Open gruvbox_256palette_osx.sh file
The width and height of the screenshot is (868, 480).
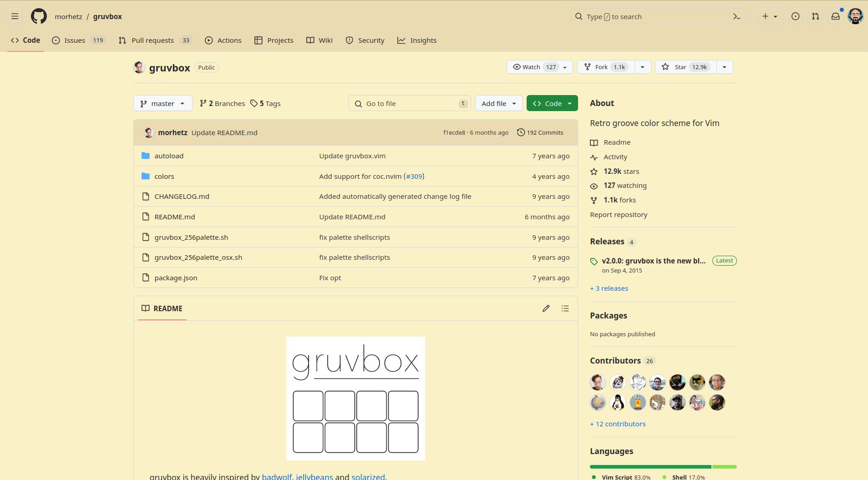point(198,257)
